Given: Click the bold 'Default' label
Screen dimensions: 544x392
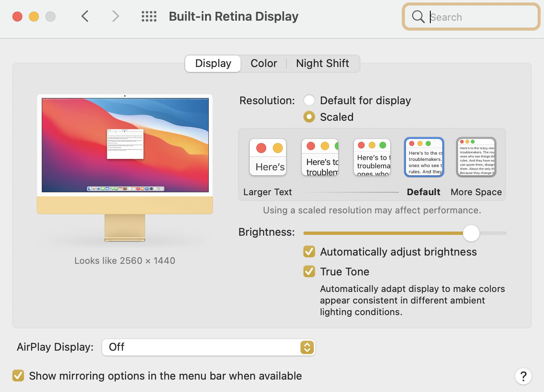Looking at the screenshot, I should (x=424, y=192).
